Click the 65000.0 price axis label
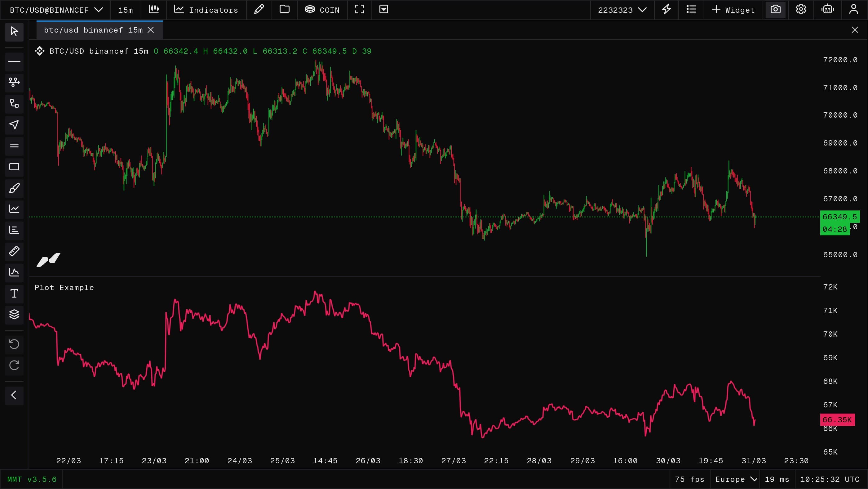This screenshot has height=489, width=868. coord(840,255)
